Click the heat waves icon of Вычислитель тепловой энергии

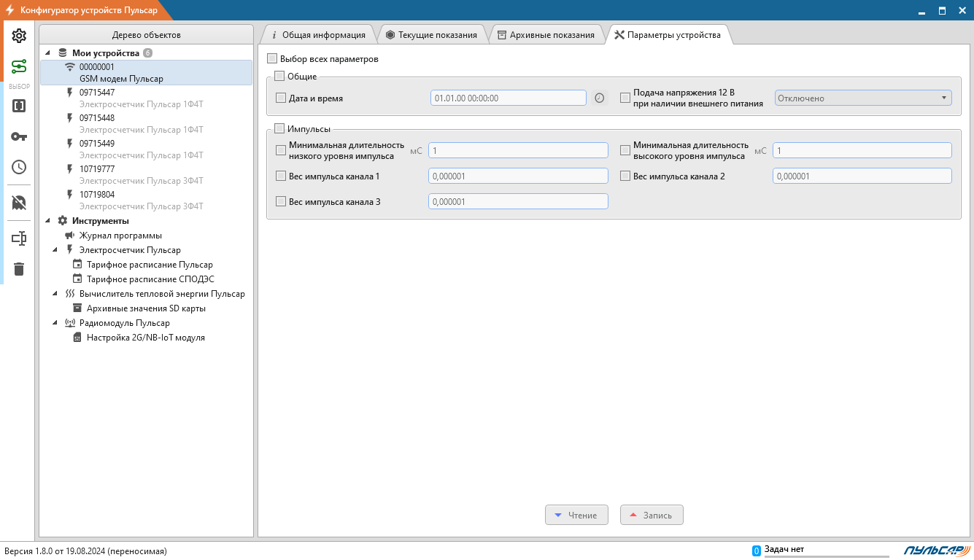pos(70,294)
